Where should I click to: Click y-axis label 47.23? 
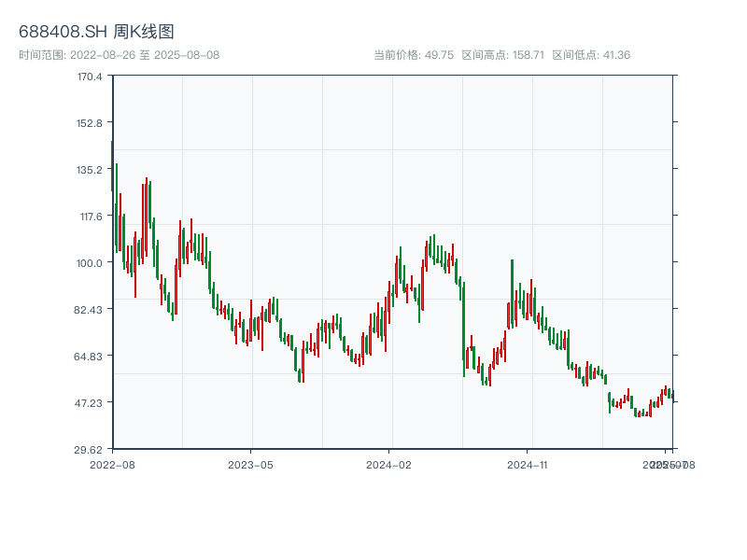pyautogui.click(x=88, y=403)
